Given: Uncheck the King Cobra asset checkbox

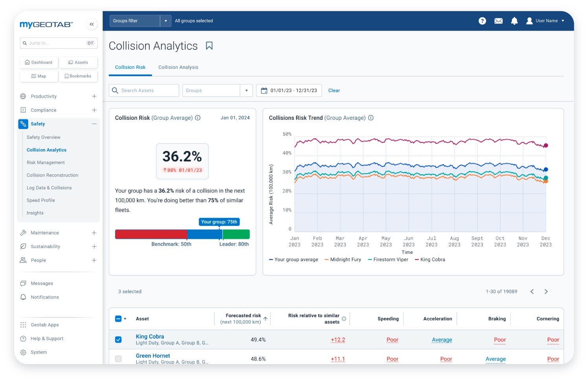Looking at the screenshot, I should [118, 339].
